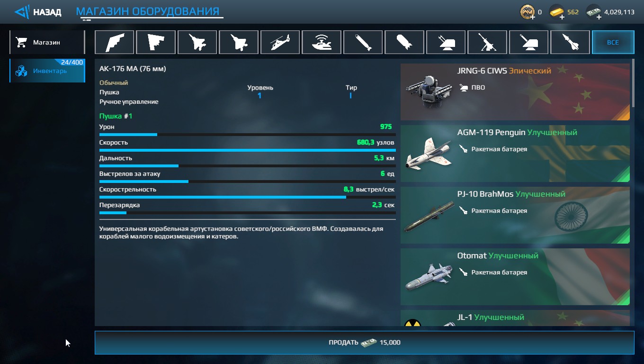
Task: Filter by rocket with fins icon
Action: 570,42
